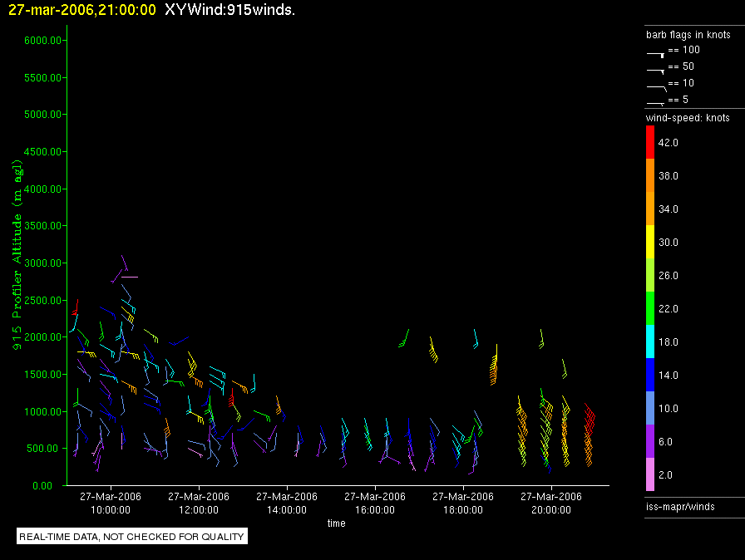The width and height of the screenshot is (745, 560).
Task: Click the 'wind-speed: knots' legend heading
Action: 688,118
